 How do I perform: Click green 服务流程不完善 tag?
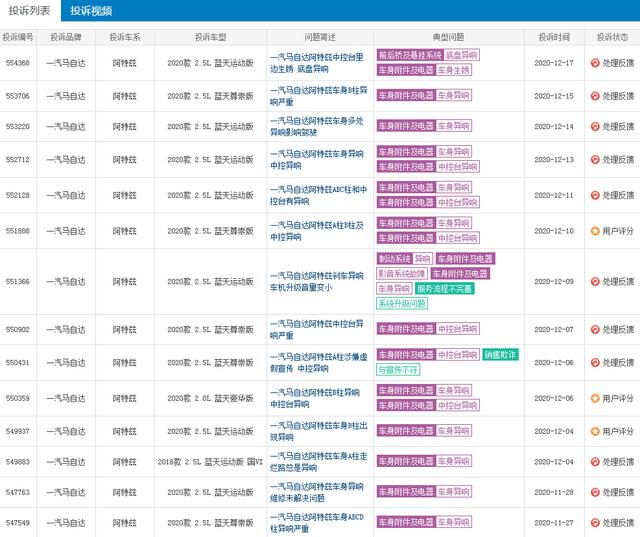(x=444, y=289)
